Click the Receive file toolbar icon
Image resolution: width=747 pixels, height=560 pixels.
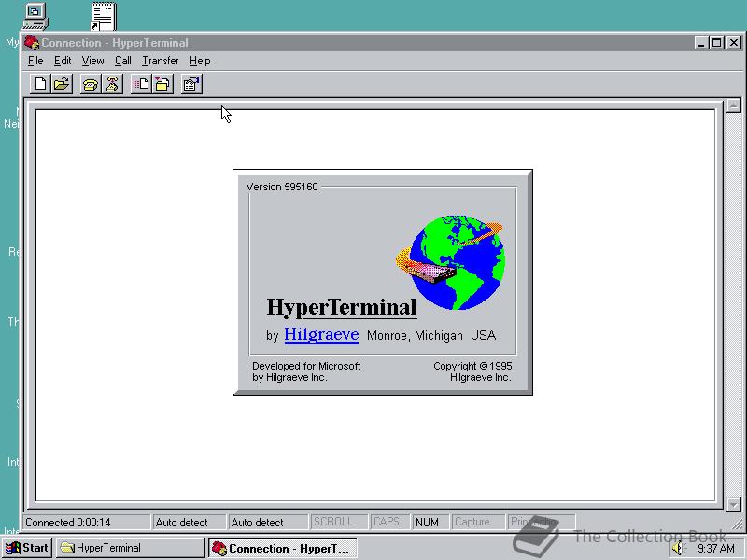click(x=162, y=84)
